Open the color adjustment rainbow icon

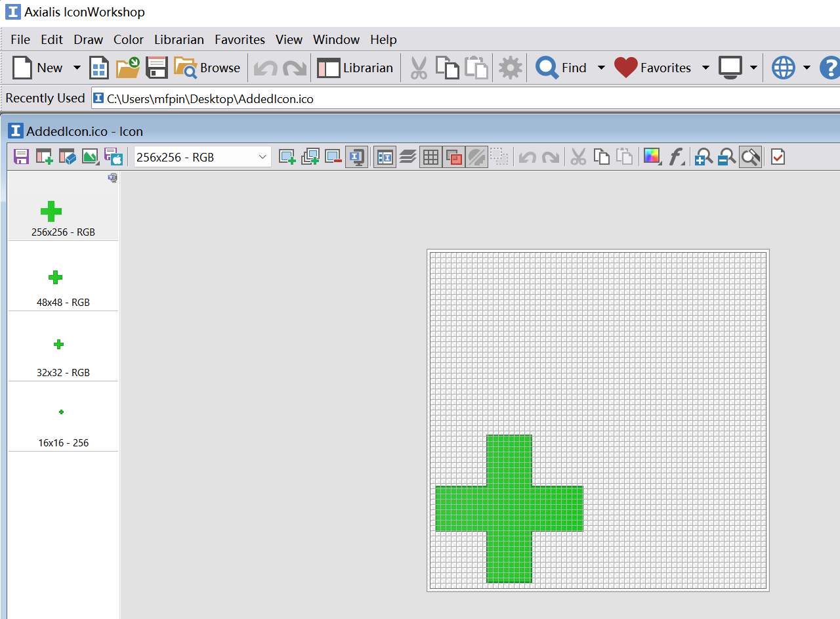(x=652, y=157)
